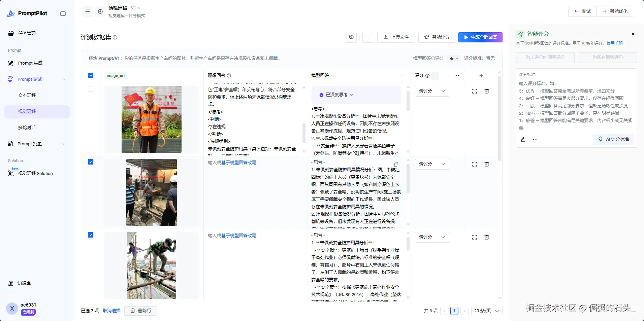Delete the second row with trash icon
The image size is (644, 321).
coord(487,164)
